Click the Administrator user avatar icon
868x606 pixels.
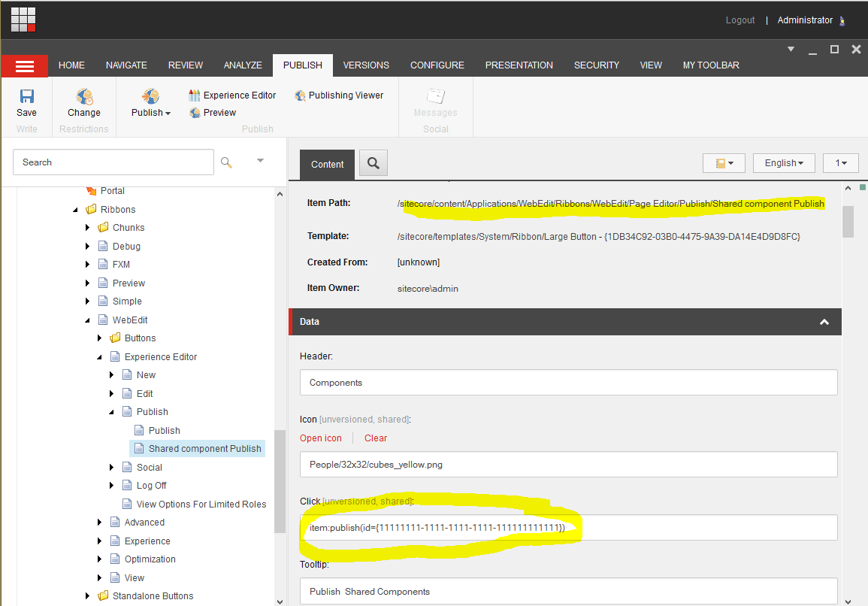point(842,20)
